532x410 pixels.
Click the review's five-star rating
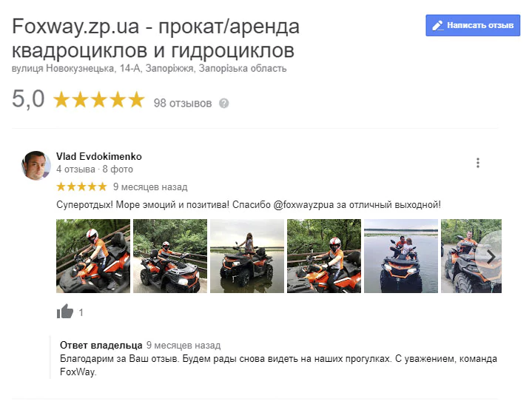[x=82, y=186]
